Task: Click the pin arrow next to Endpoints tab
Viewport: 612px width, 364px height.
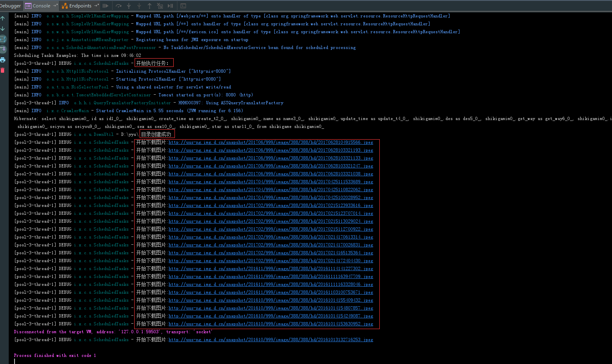Action: click(x=97, y=5)
